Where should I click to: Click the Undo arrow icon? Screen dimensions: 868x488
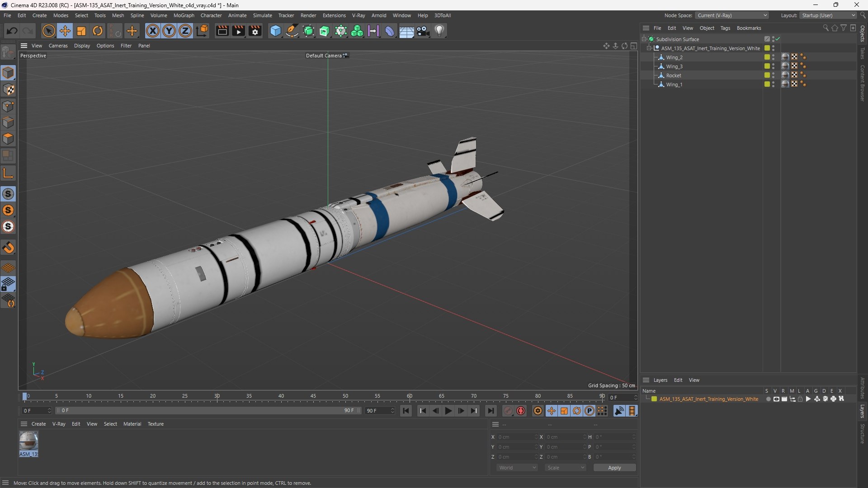point(12,31)
